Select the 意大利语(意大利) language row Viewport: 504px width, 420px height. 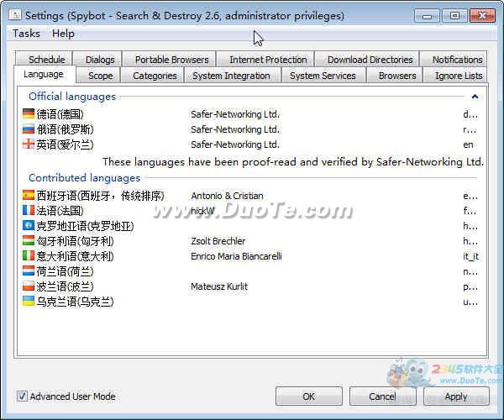(x=250, y=256)
